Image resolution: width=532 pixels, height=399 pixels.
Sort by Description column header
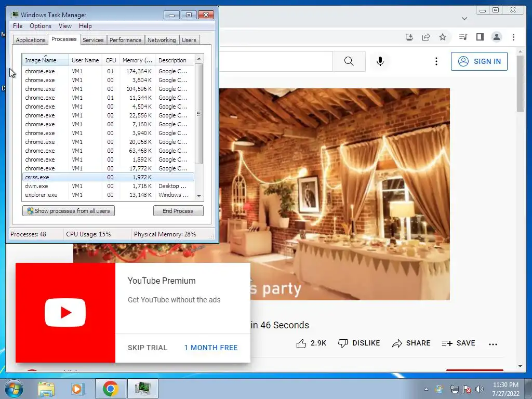(175, 60)
